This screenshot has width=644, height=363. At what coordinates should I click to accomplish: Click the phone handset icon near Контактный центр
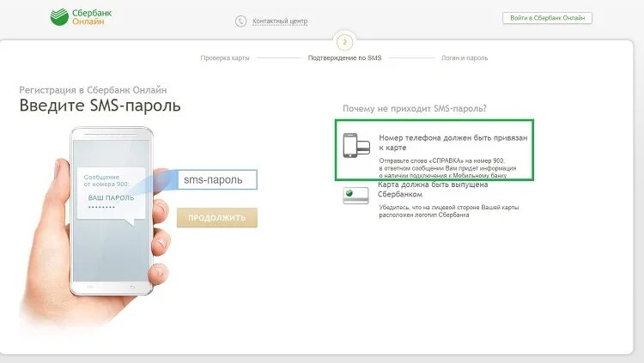(x=240, y=21)
